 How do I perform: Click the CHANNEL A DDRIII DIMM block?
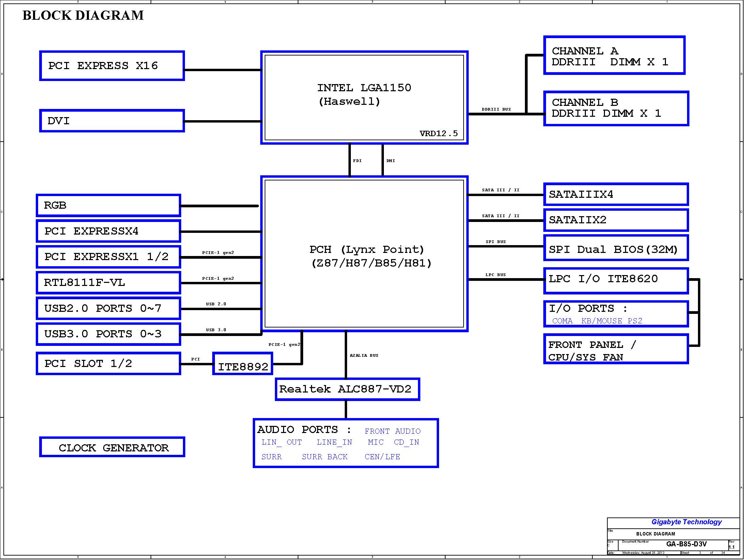pos(614,55)
